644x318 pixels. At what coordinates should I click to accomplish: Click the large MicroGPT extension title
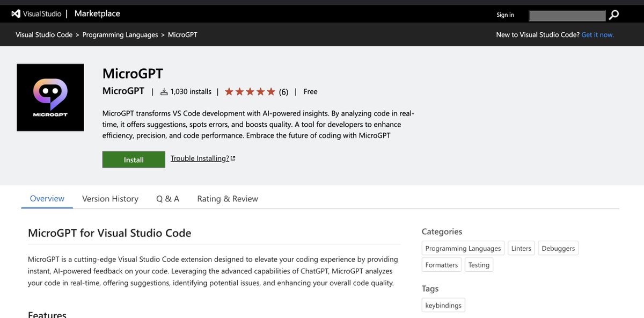point(133,74)
